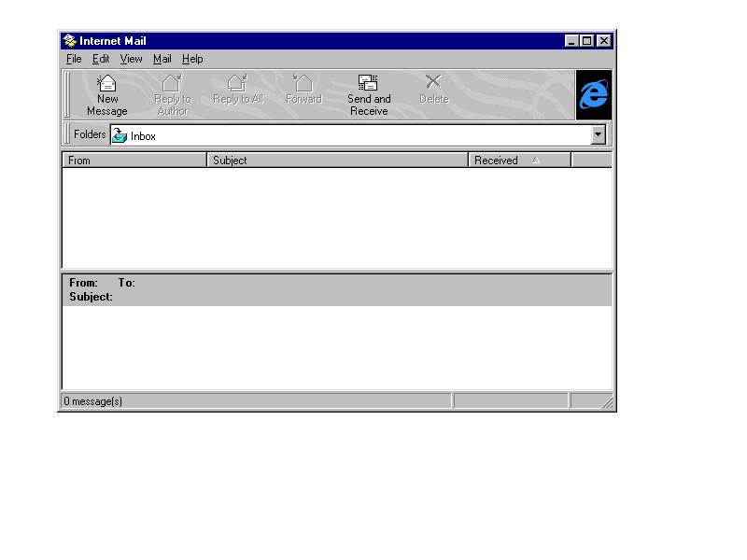Click the Inbox folder icon
The width and height of the screenshot is (747, 560).
(120, 135)
